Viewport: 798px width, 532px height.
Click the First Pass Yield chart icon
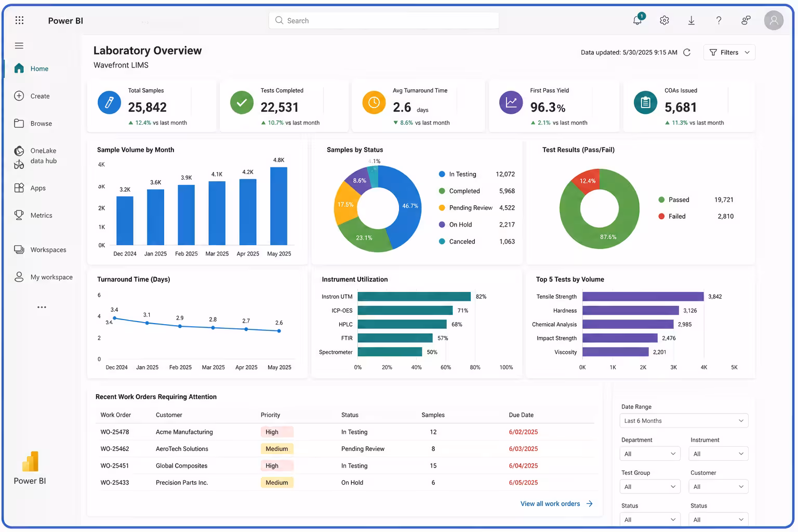(x=511, y=102)
